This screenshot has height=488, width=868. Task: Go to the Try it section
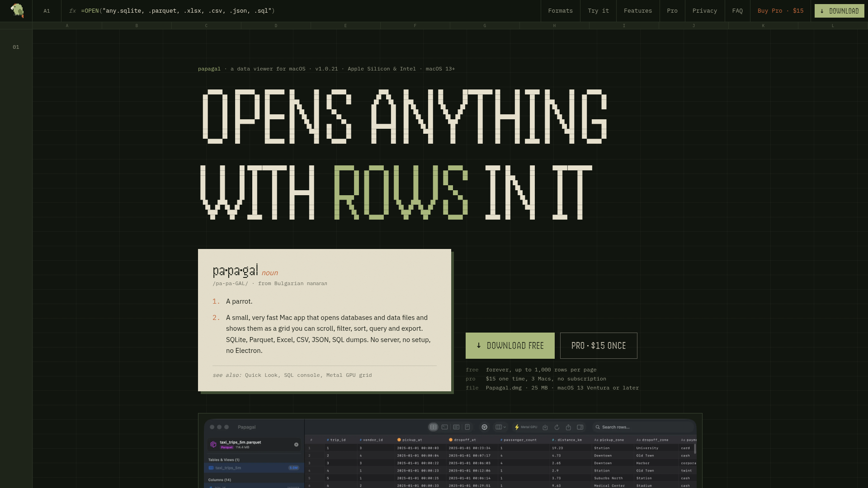click(x=598, y=11)
